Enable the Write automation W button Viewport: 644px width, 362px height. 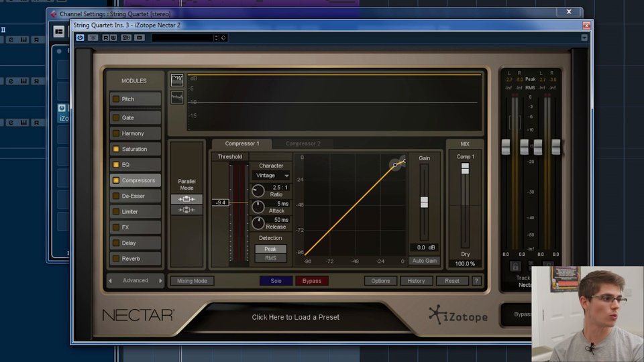[113, 38]
